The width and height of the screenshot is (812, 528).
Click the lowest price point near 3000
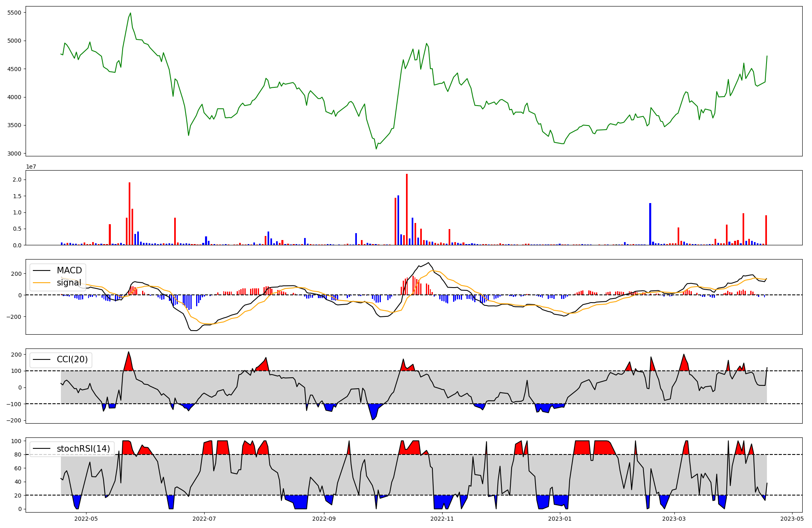coord(376,149)
